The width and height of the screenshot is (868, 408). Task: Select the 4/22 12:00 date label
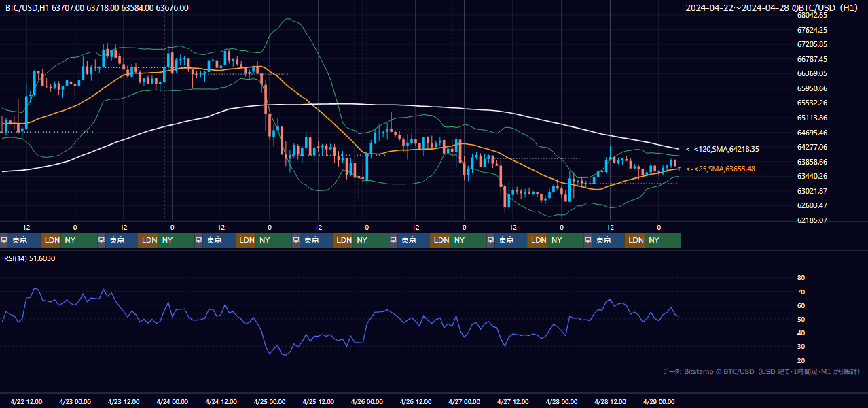[x=26, y=401]
